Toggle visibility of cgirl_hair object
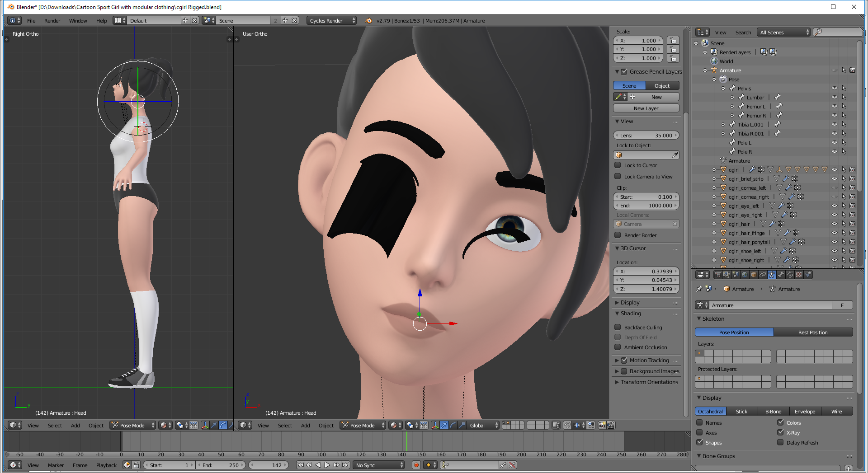 point(835,224)
